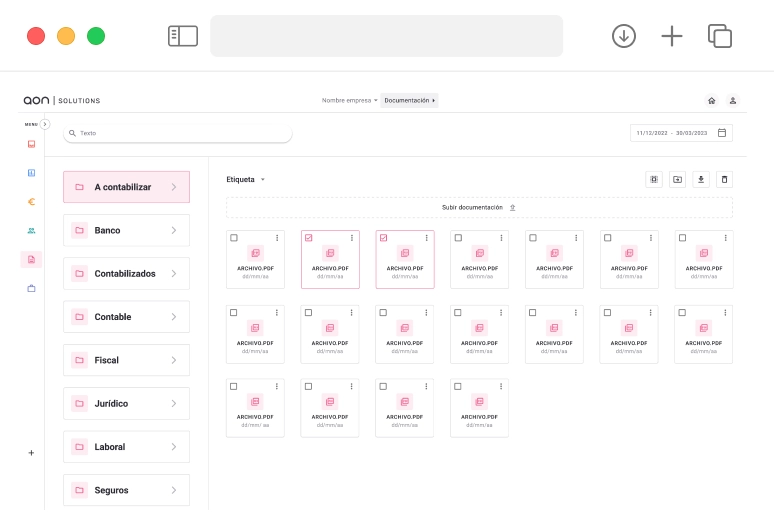Viewport: 774px width, 528px height.
Task: Expand the side menu with the arrow
Action: click(45, 124)
